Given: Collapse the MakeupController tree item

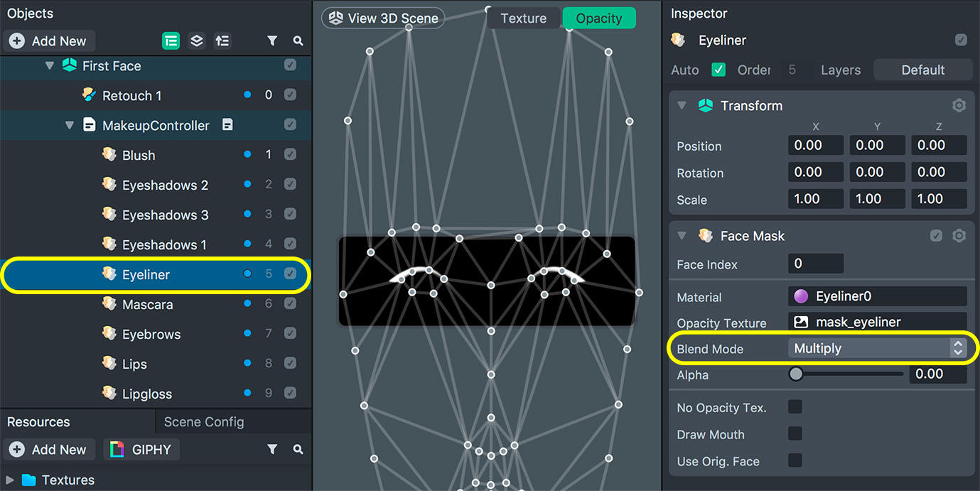Looking at the screenshot, I should point(70,126).
